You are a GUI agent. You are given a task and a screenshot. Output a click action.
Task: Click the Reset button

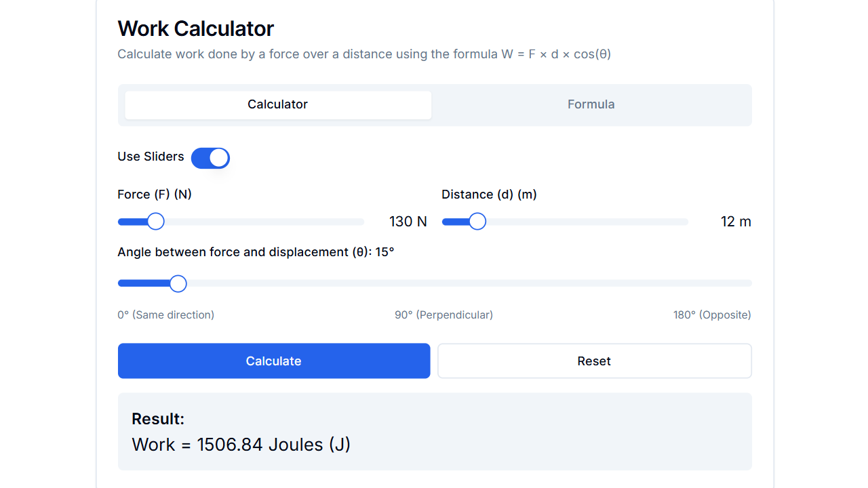coord(594,361)
